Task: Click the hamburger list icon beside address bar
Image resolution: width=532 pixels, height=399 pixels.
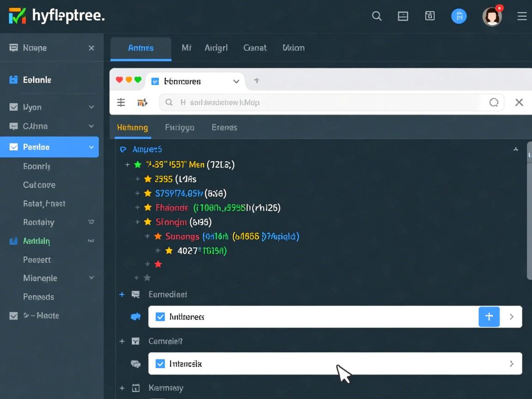Action: pyautogui.click(x=121, y=103)
